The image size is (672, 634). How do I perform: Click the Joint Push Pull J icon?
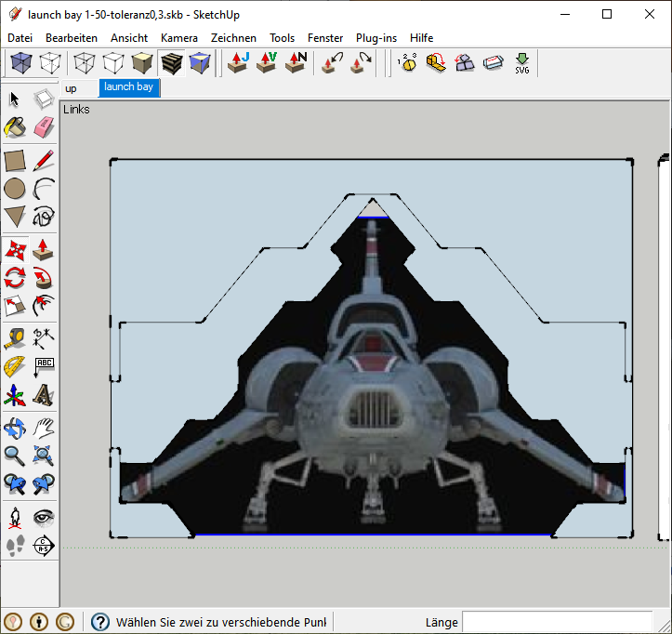pyautogui.click(x=238, y=63)
